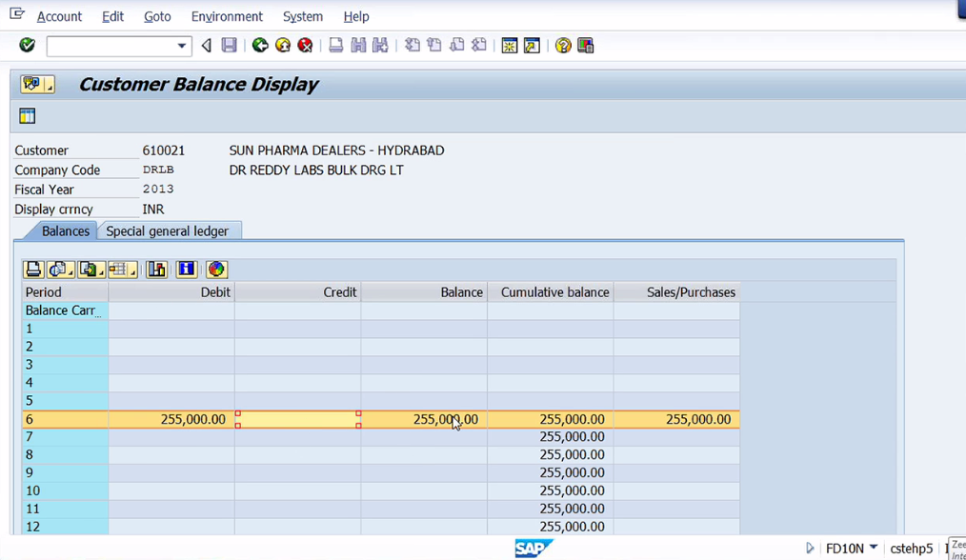
Task: Switch to the Balances tab
Action: pyautogui.click(x=66, y=231)
